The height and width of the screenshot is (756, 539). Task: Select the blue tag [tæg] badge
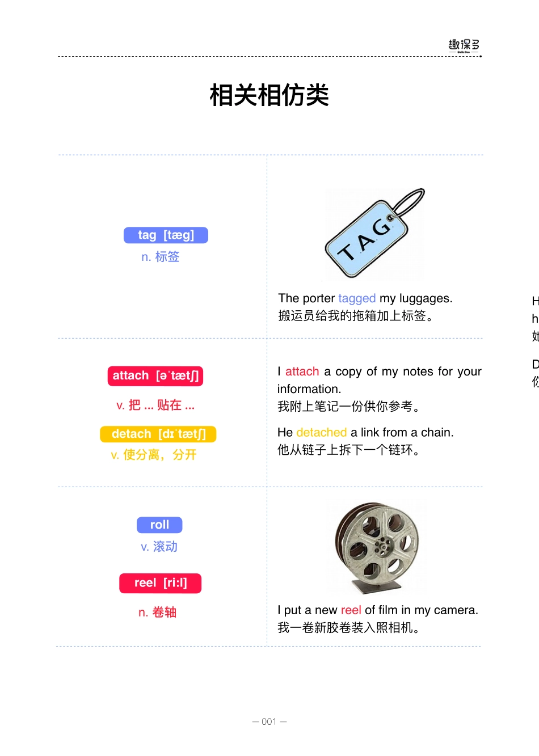click(166, 235)
